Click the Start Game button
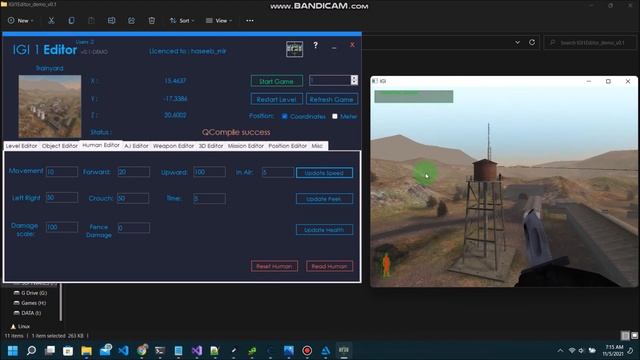Viewport: 640px width, 360px height. (x=277, y=81)
